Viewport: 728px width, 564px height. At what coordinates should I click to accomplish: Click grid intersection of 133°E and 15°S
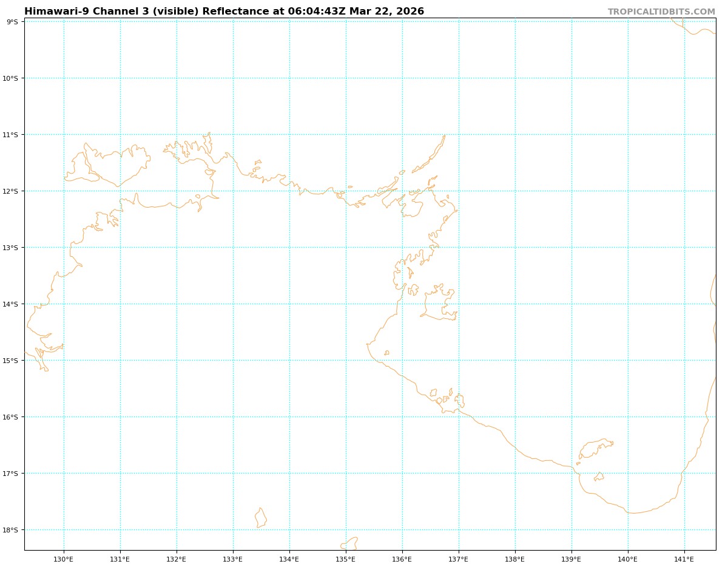point(233,361)
